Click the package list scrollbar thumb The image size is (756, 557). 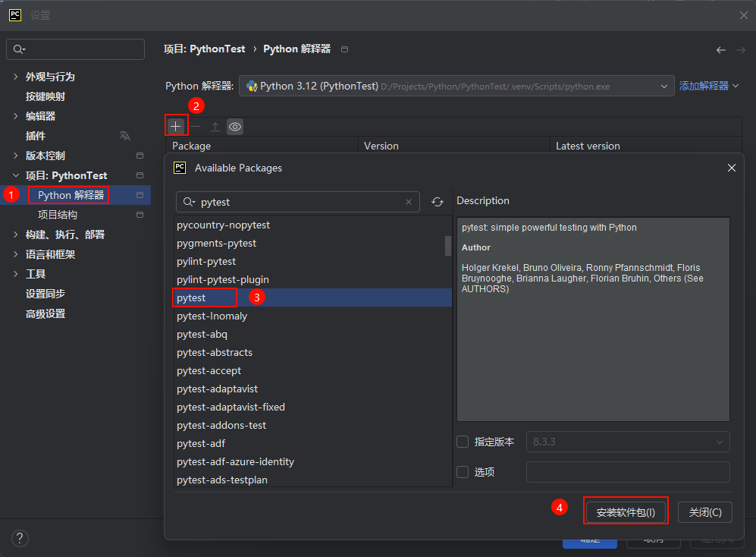coord(448,246)
